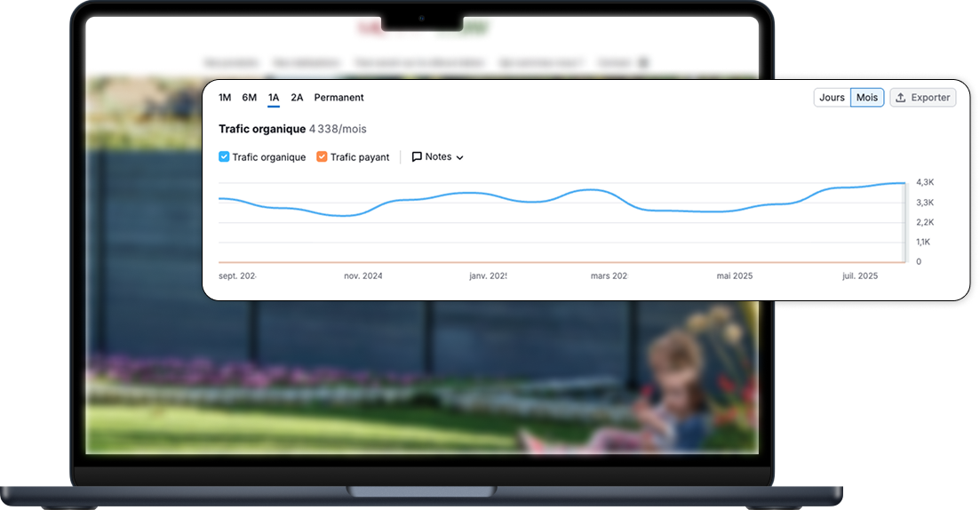Click the nov. 2024 x-axis label
The width and height of the screenshot is (980, 510).
[x=363, y=276]
